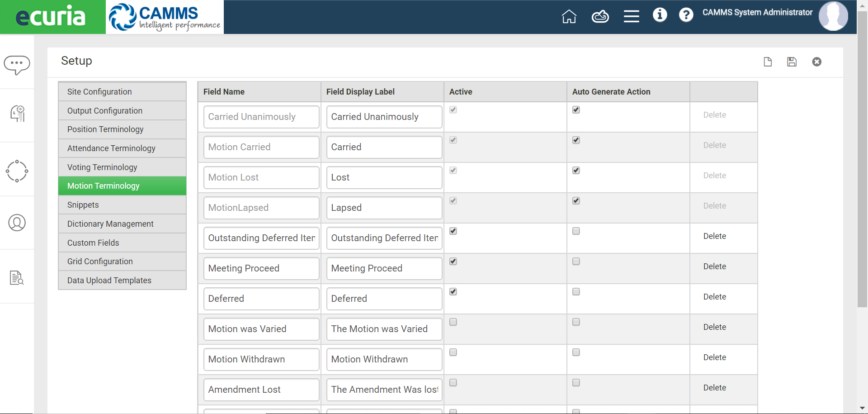Open Data Upload Templates

point(122,281)
